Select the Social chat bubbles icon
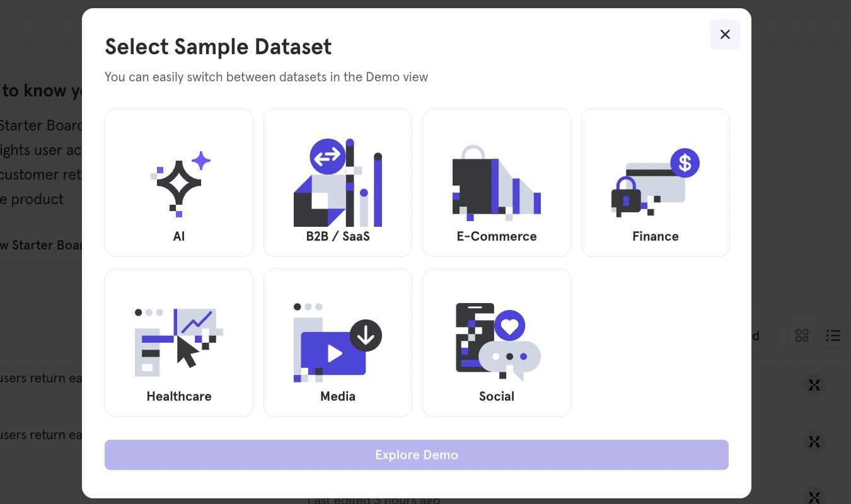 497,341
